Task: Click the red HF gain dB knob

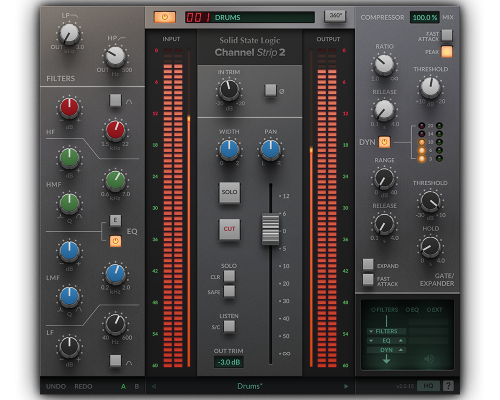Action: pos(69,108)
